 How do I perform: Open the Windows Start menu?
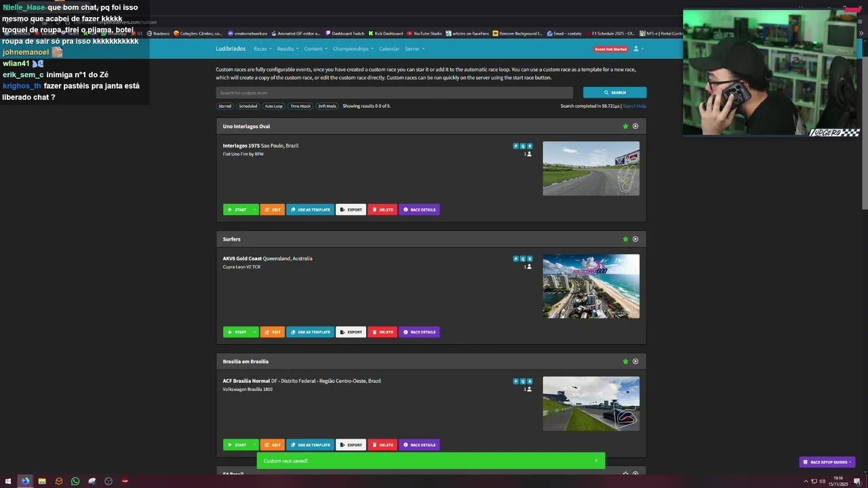[x=8, y=481]
